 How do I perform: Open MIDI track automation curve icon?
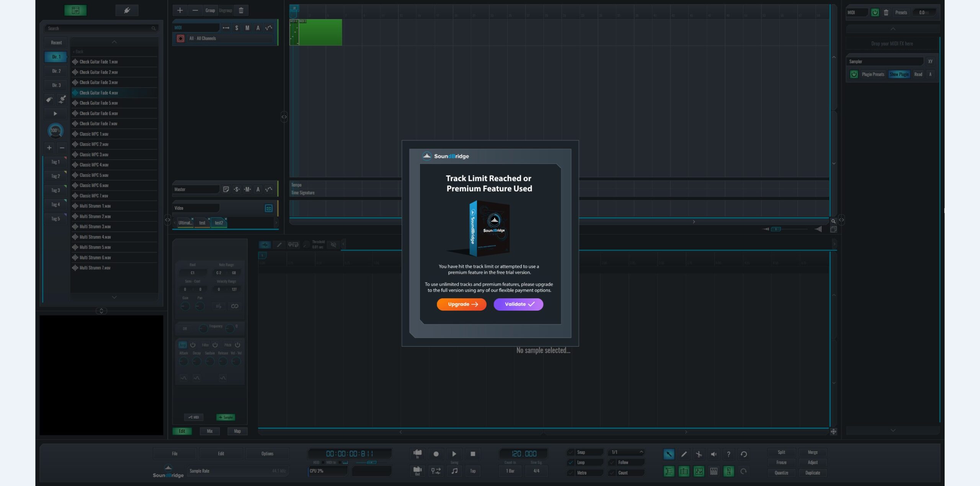coord(269,28)
